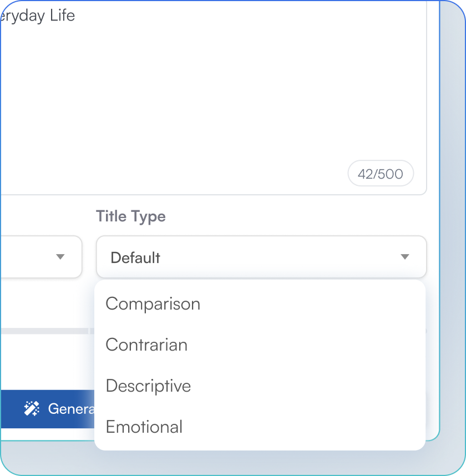This screenshot has height=476, width=466.
Task: Open the Title Type dropdown arrow
Action: [405, 257]
